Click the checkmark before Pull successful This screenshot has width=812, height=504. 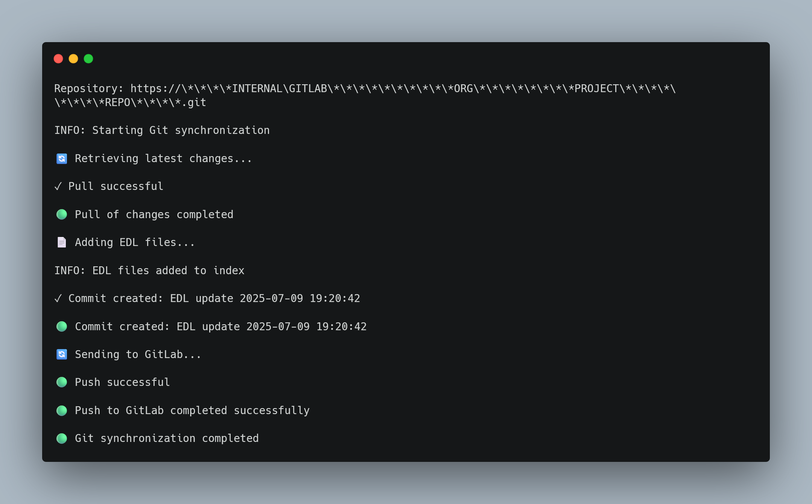click(58, 186)
